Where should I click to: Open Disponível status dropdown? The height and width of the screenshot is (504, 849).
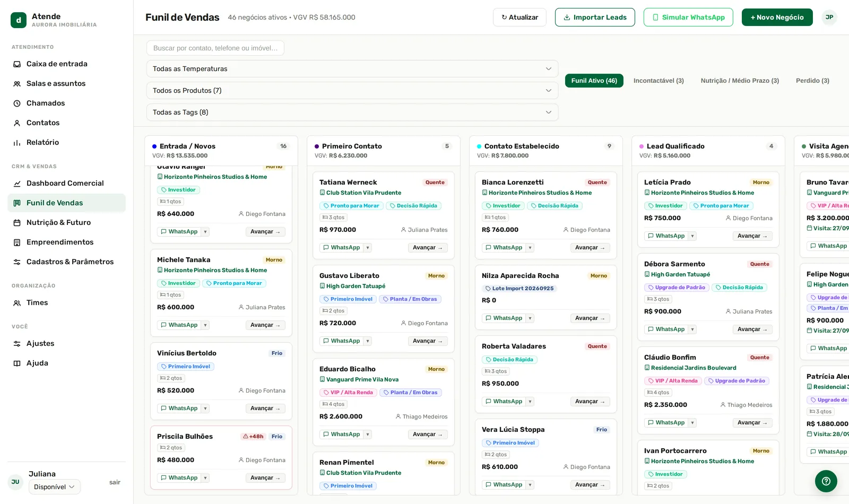click(x=55, y=487)
